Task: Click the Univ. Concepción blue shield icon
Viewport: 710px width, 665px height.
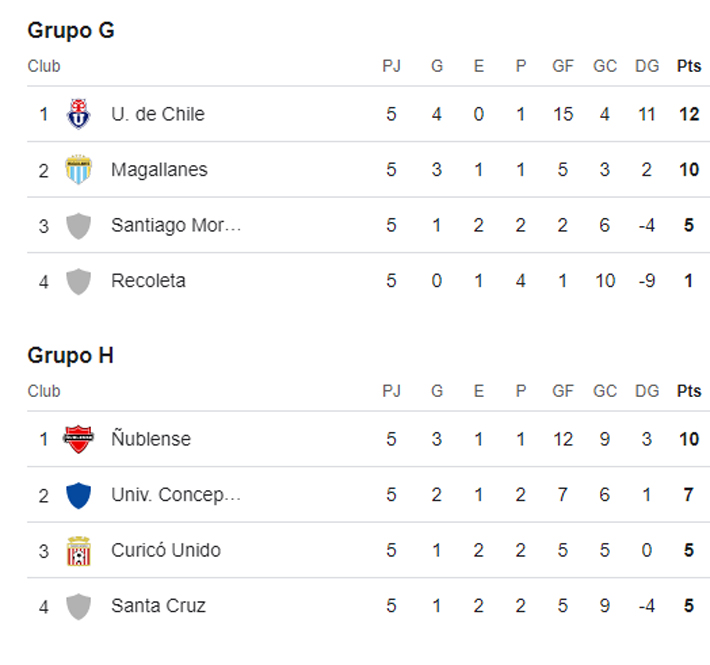Action: coord(78,495)
